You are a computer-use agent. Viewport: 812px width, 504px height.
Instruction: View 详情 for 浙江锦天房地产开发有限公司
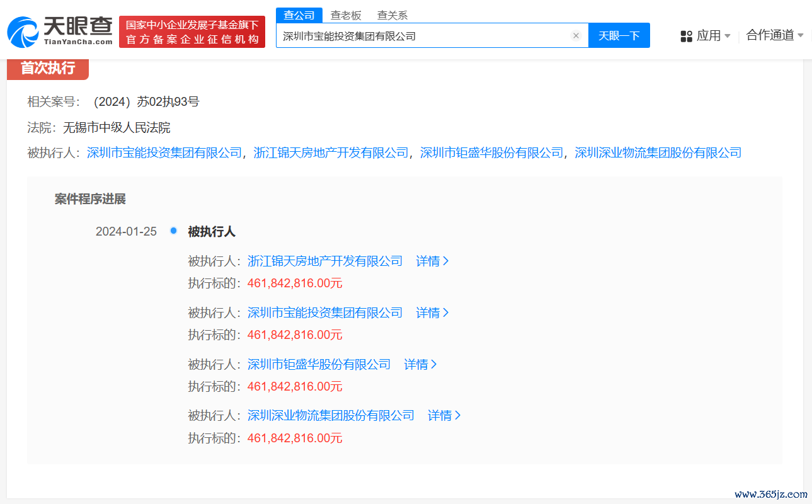click(432, 261)
